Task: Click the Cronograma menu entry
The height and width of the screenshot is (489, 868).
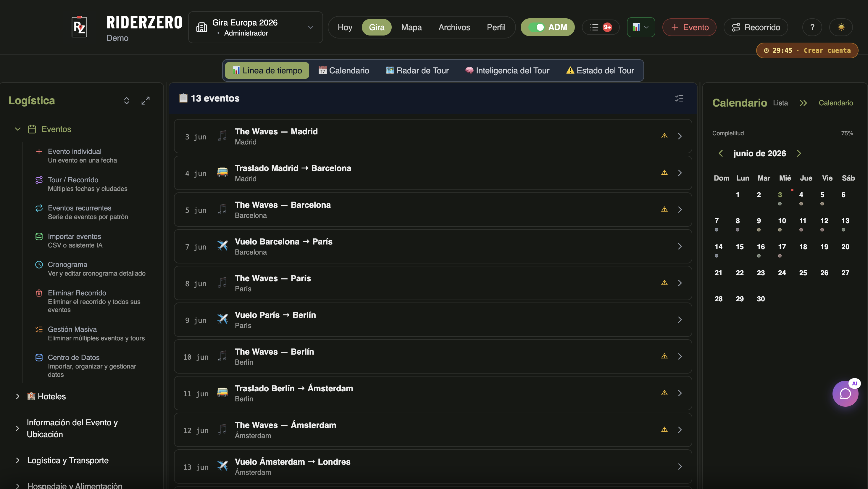Action: 90,269
